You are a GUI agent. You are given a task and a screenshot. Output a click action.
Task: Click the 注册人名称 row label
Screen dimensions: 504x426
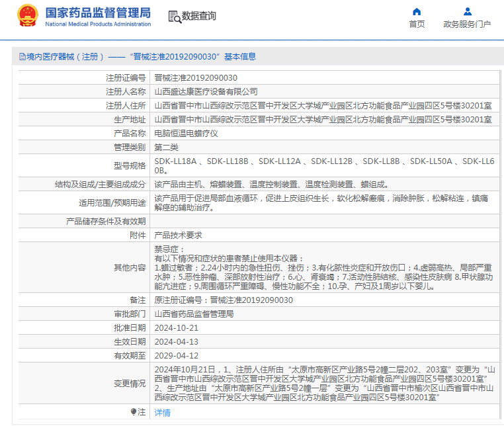(126, 92)
